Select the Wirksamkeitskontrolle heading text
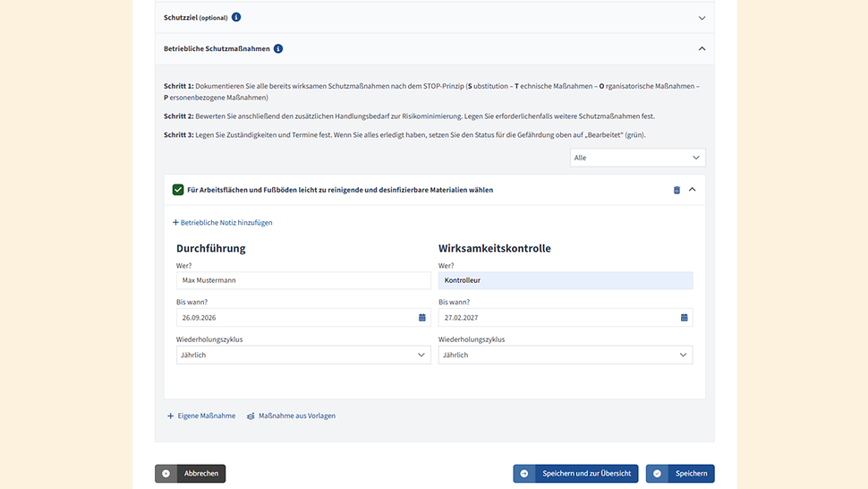The image size is (868, 489). [x=494, y=248]
